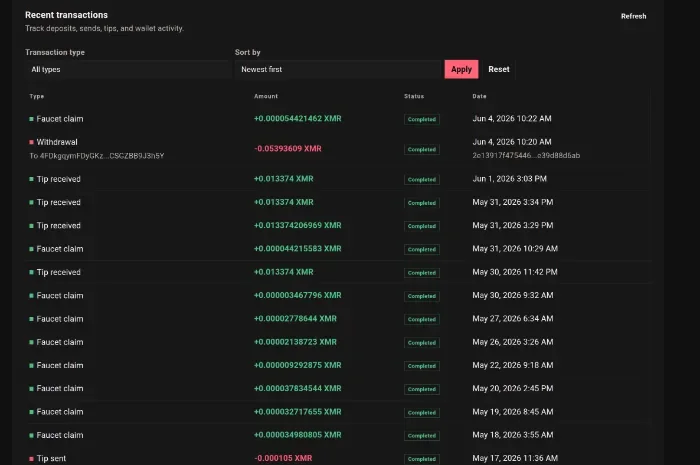Click amount +0.000044215583 XMR
This screenshot has width=700, height=465.
coord(297,249)
